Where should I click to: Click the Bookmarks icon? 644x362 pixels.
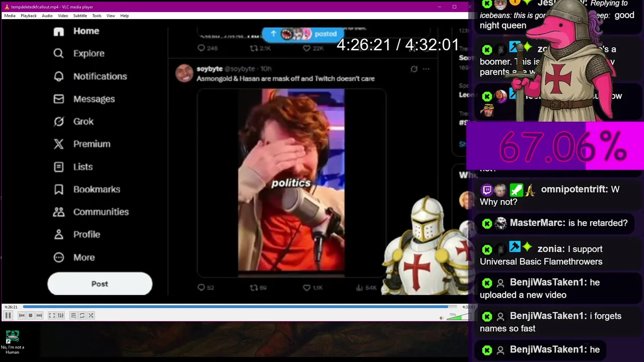pyautogui.click(x=59, y=189)
